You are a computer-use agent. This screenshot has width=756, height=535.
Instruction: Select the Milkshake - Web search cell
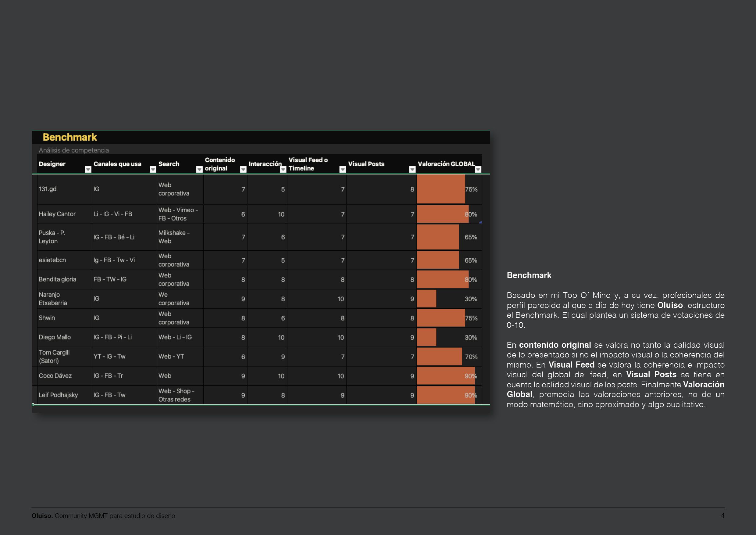[x=180, y=237]
